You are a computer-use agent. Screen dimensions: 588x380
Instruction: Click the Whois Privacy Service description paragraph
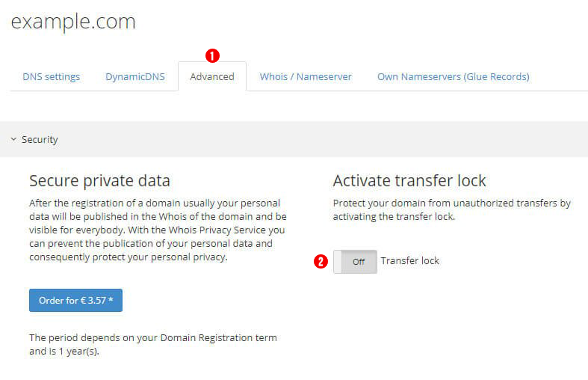(158, 230)
